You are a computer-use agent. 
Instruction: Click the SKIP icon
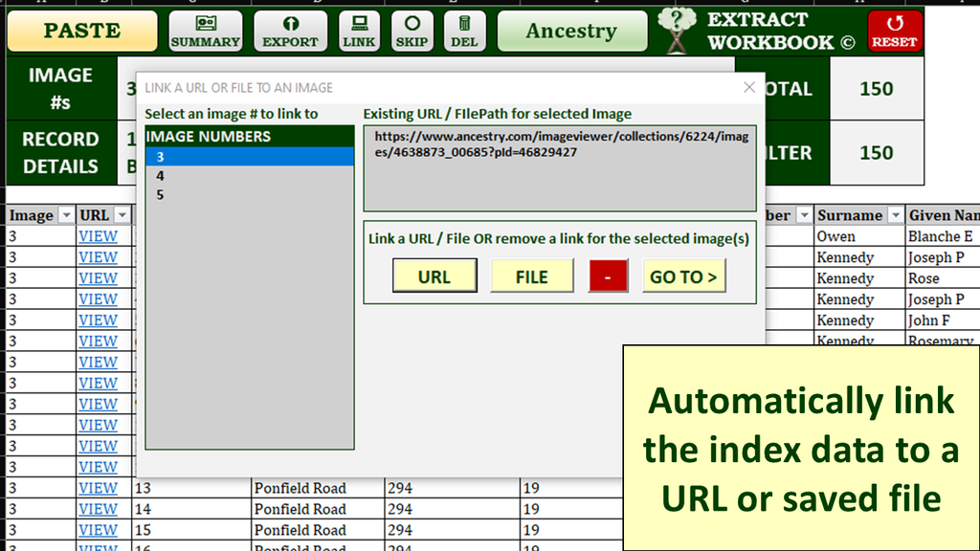412,31
